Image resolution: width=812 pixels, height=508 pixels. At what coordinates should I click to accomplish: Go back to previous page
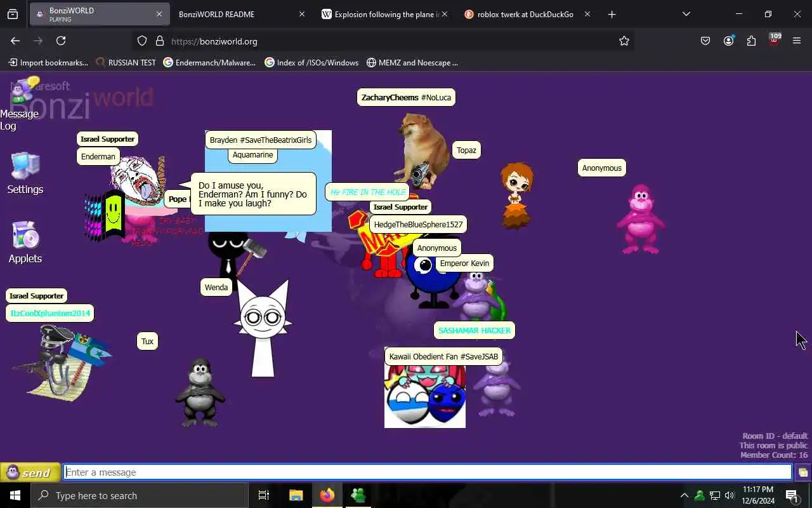click(x=15, y=41)
